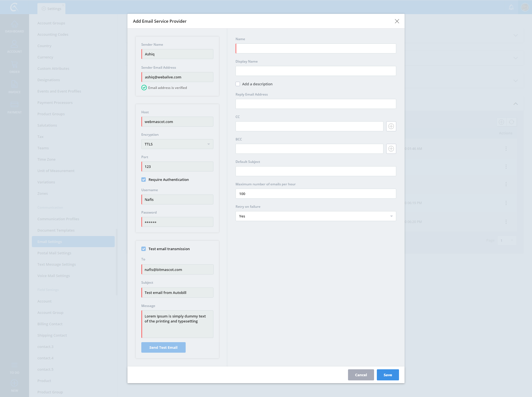This screenshot has height=397, width=532.
Task: Click the Send Test Email button
Action: pos(163,347)
